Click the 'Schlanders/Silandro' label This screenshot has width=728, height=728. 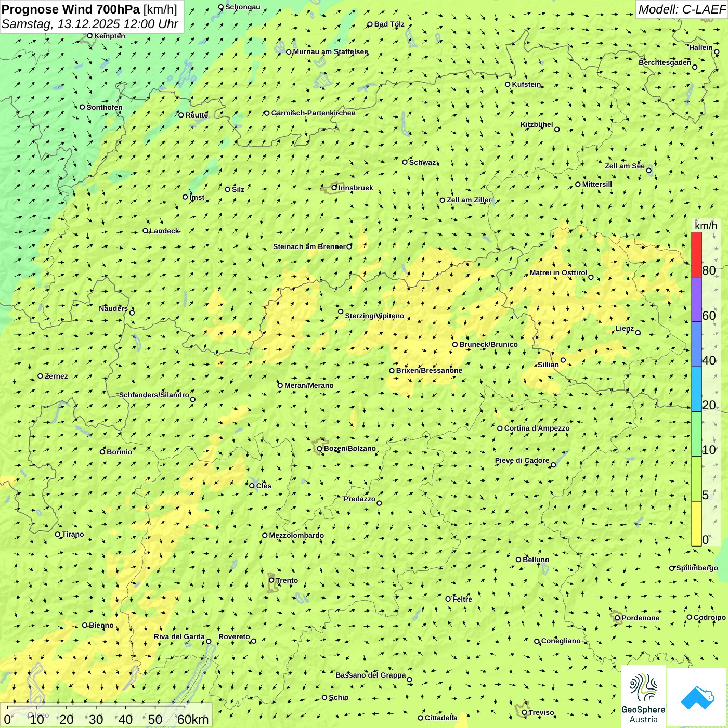[154, 395]
